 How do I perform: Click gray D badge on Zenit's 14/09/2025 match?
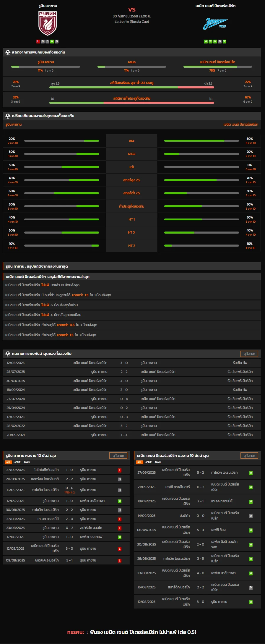pos(251,516)
